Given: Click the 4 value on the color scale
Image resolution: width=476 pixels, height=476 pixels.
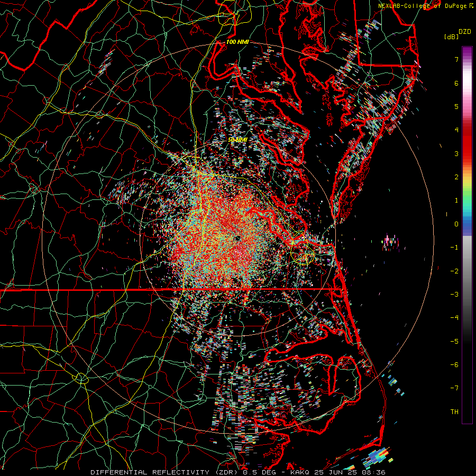Looking at the screenshot, I should 456,130.
